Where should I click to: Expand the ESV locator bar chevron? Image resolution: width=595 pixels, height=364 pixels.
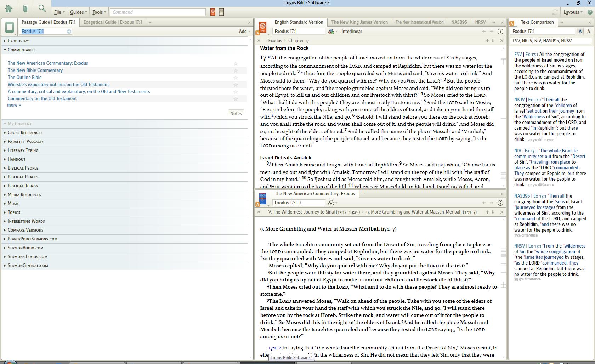pyautogui.click(x=259, y=41)
